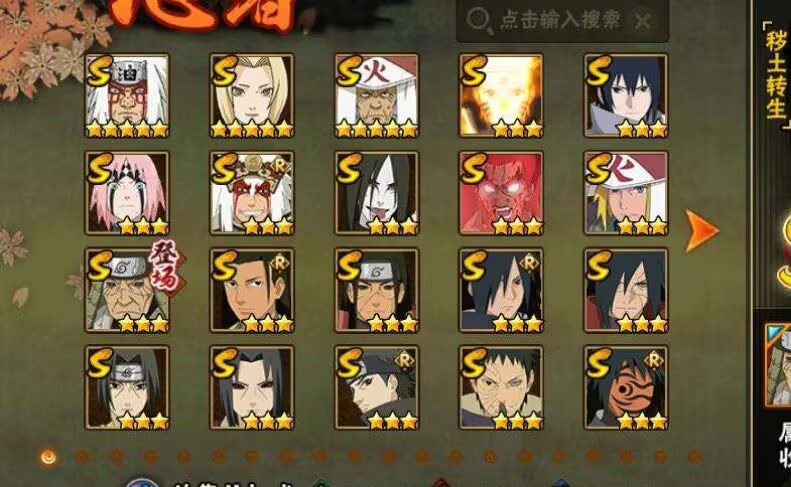Pick the pink-haired Sakura portrait
This screenshot has height=487, width=791.
pyautogui.click(x=127, y=193)
